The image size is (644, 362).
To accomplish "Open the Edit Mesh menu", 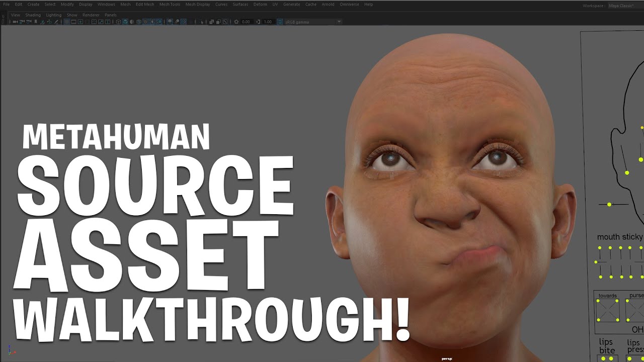I will click(145, 5).
